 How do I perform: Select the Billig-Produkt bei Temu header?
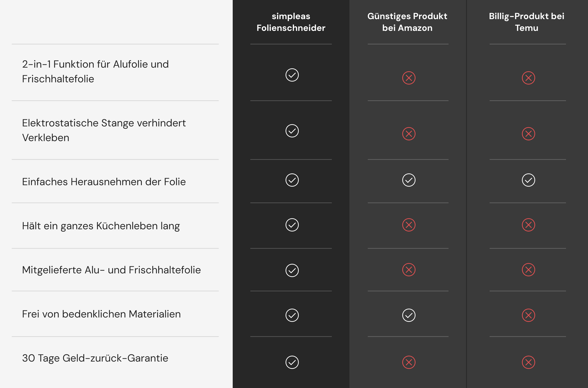[527, 22]
